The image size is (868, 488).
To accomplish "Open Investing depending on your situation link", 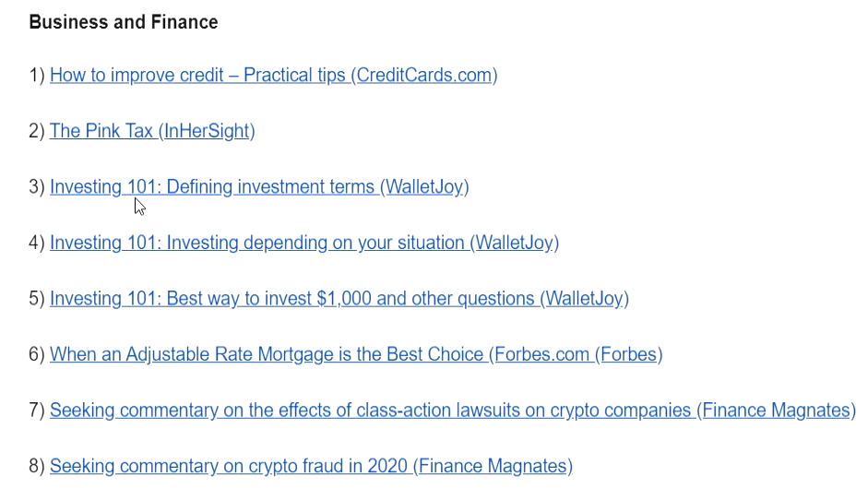I will click(304, 244).
